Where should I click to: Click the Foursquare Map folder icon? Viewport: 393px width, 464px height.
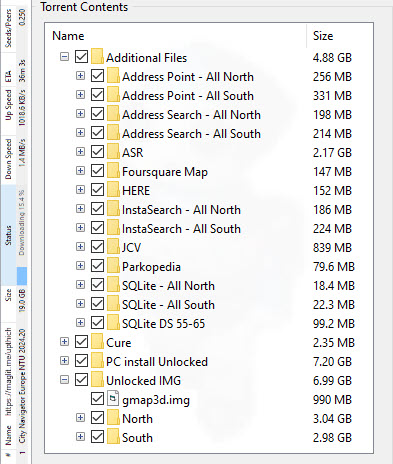click(113, 171)
